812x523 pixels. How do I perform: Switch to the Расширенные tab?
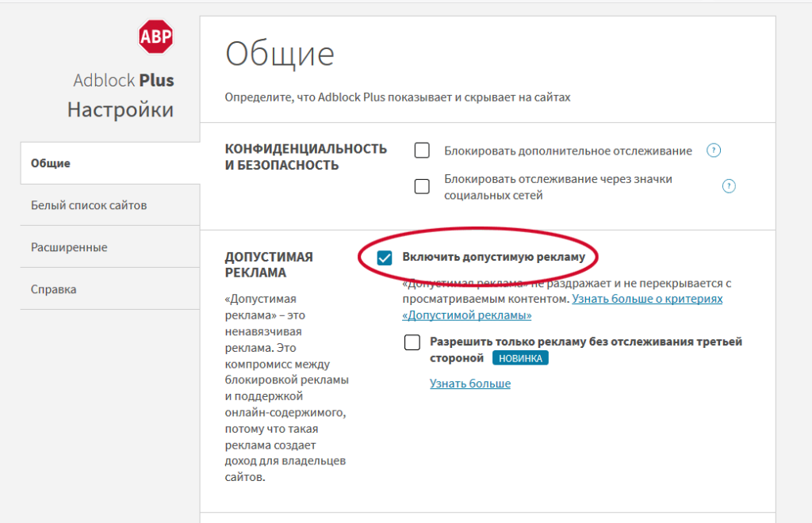pyautogui.click(x=69, y=247)
